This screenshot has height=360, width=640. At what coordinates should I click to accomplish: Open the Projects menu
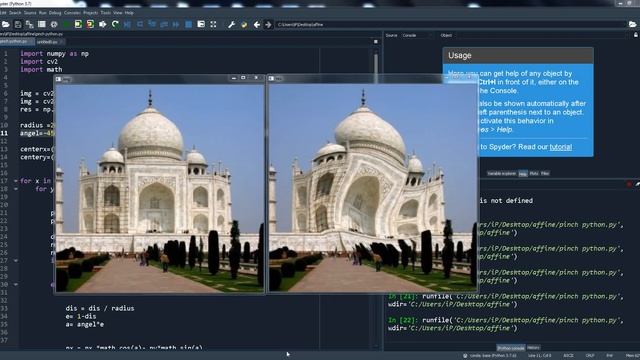90,13
